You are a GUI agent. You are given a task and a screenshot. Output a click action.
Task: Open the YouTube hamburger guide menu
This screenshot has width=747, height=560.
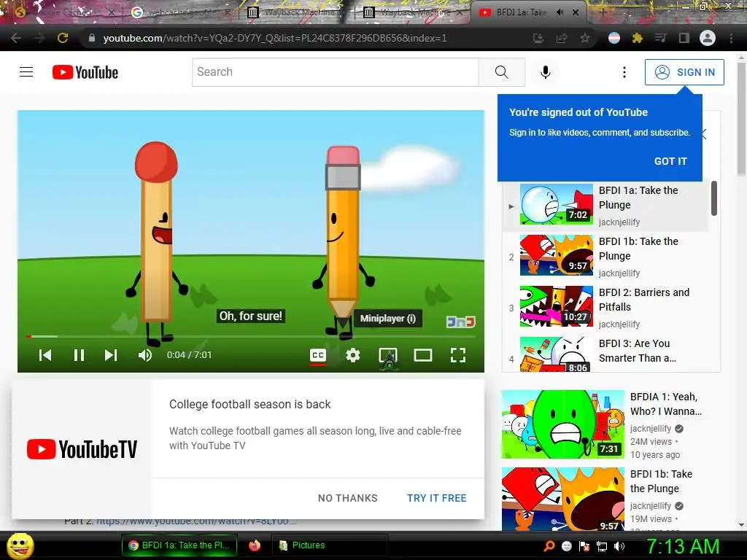(x=26, y=72)
